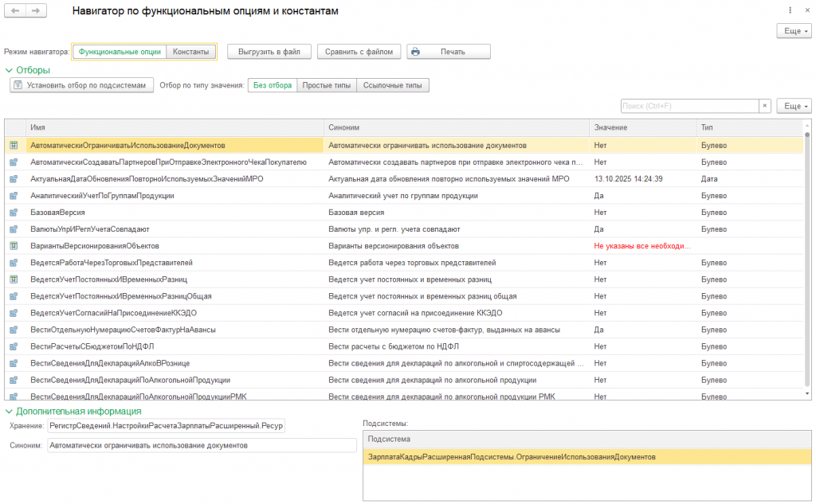Click the table's vertical scrollbar
816x504 pixels.
pyautogui.click(x=806, y=263)
